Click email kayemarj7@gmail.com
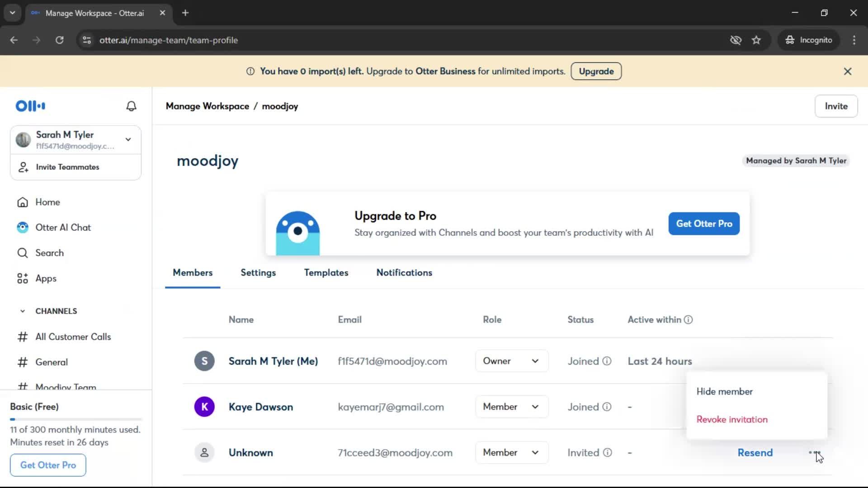The image size is (868, 488). [391, 407]
